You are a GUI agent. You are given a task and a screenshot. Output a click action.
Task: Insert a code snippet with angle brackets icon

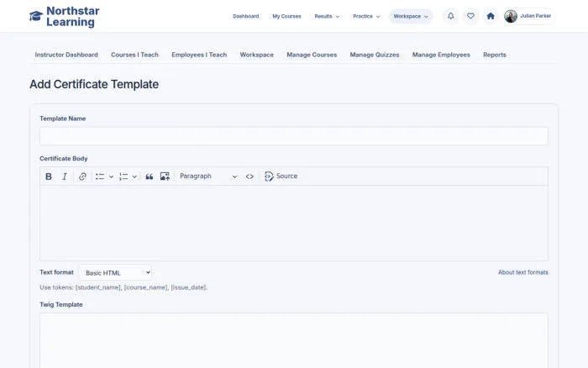point(249,176)
